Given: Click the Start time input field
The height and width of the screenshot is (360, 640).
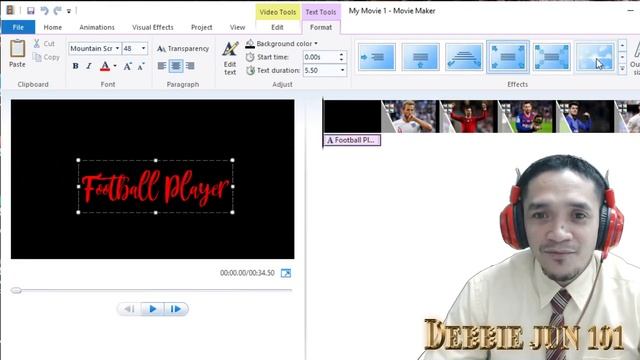Looking at the screenshot, I should pos(321,57).
